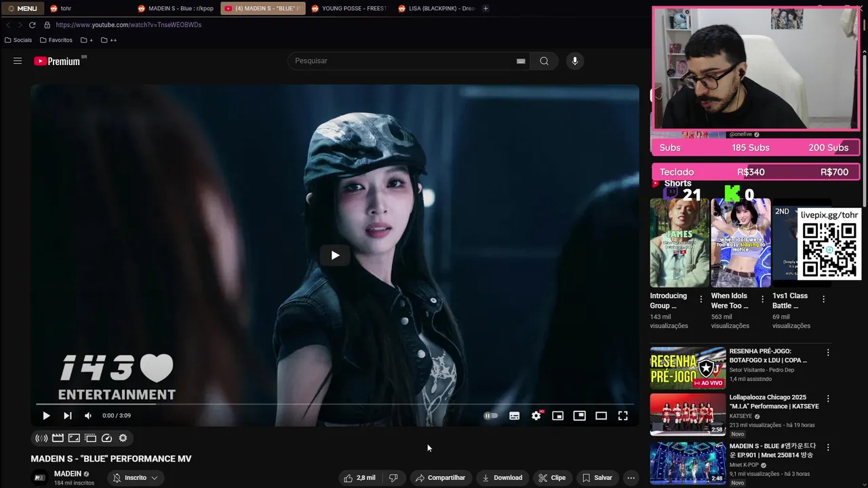Open the MADEIN channel avatar

coord(40,478)
